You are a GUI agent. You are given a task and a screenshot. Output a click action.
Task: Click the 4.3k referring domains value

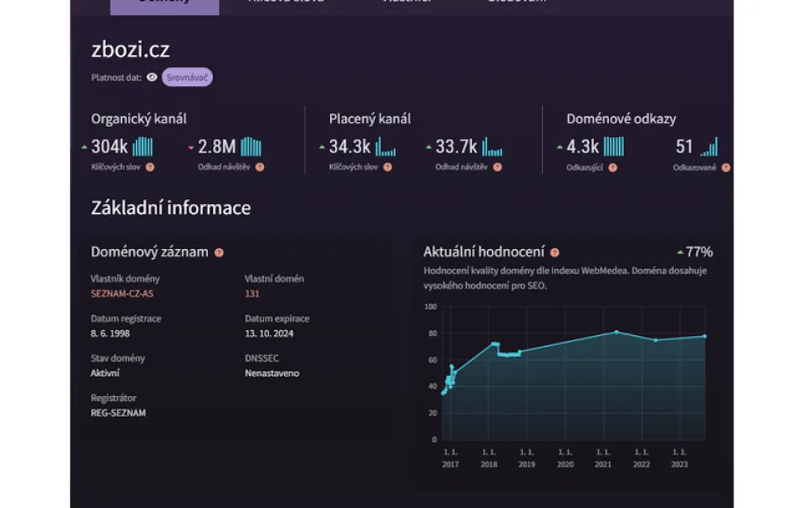tap(583, 146)
